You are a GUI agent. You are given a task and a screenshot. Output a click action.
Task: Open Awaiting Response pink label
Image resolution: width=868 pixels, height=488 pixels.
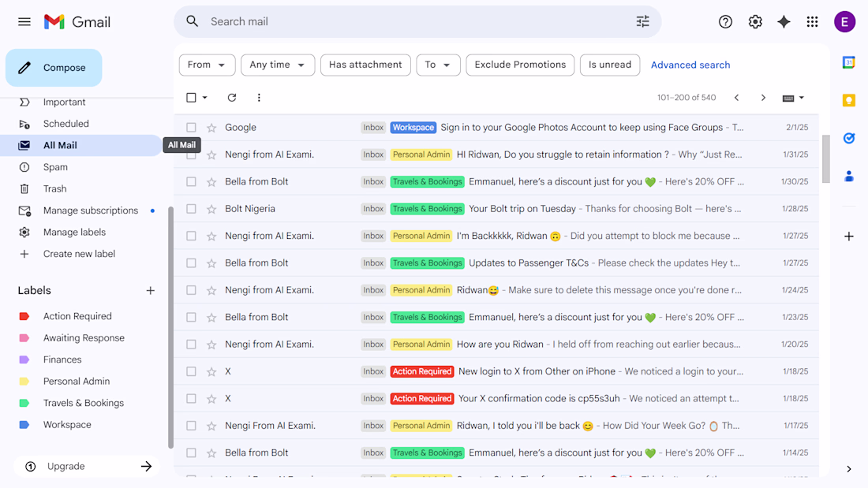[84, 337]
